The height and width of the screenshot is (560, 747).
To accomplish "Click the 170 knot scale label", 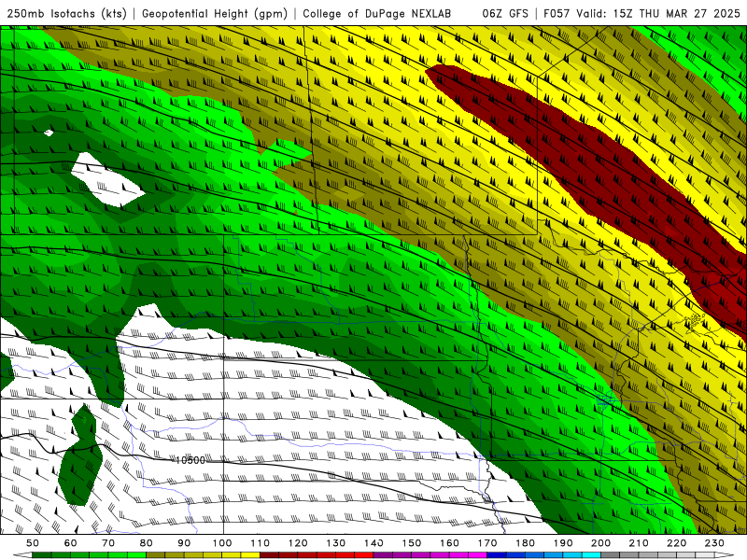I will click(487, 543).
